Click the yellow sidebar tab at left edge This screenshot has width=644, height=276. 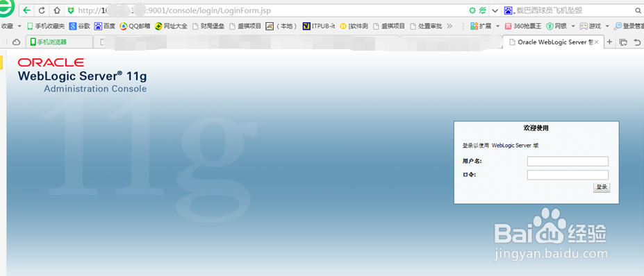(1, 62)
